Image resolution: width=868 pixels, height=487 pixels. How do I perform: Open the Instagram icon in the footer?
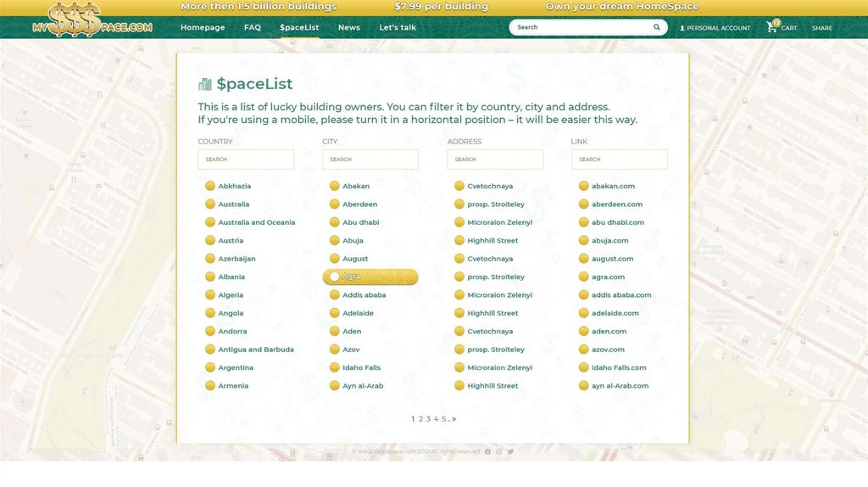click(498, 451)
